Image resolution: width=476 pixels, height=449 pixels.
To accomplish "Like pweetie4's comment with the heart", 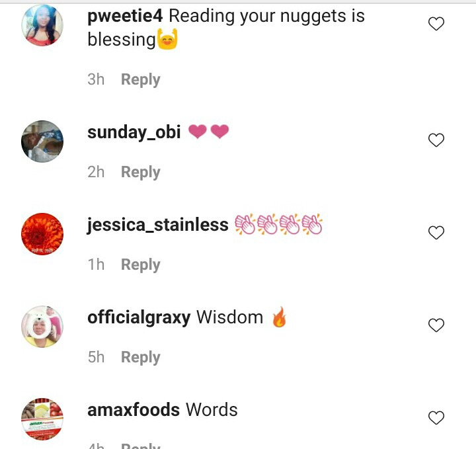I will coord(436,24).
